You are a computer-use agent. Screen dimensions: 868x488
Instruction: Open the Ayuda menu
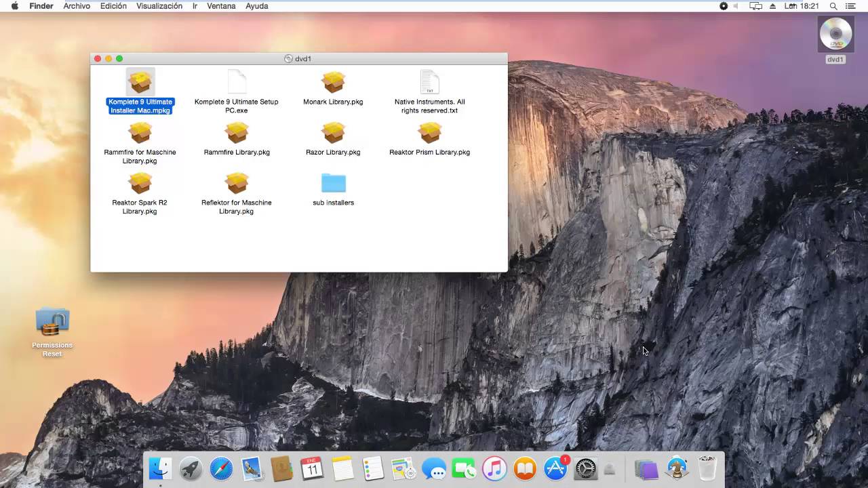(257, 6)
